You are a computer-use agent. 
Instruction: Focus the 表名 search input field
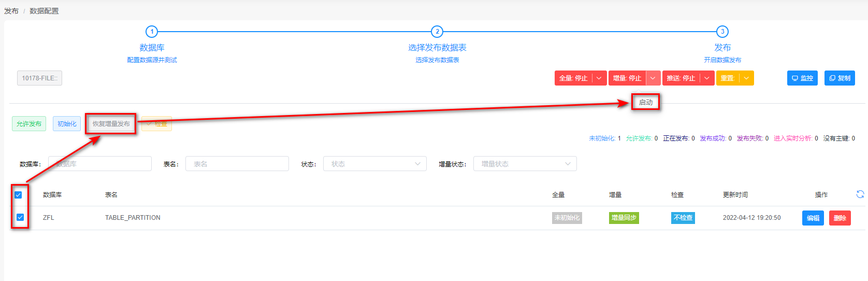(237, 164)
